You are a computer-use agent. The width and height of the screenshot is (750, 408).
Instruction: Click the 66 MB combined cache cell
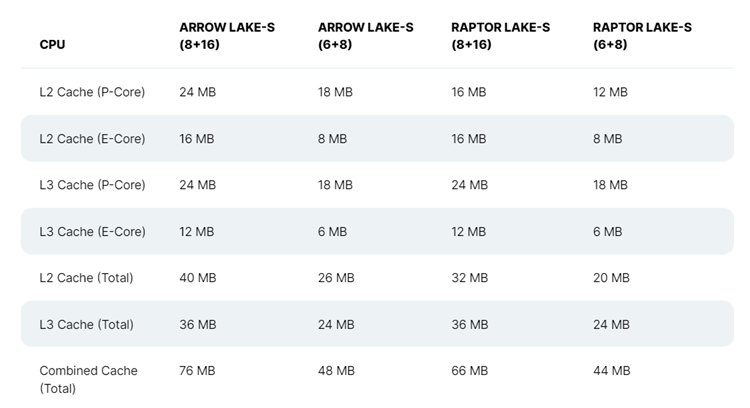pos(470,371)
